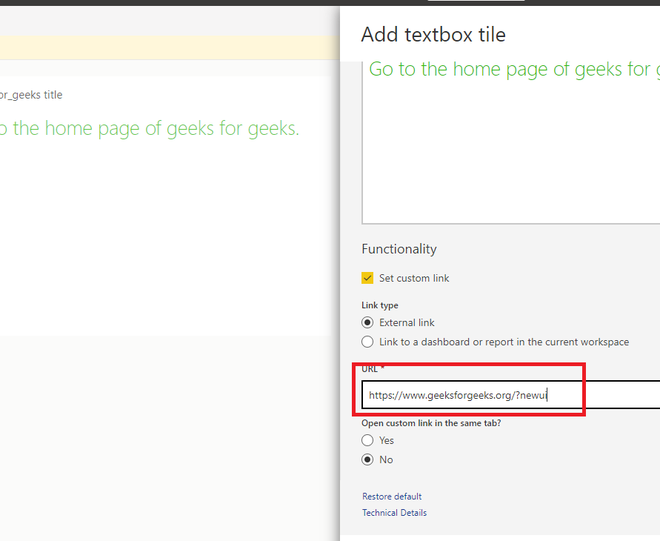Click the empty gray area below the dashboard tile
The width and height of the screenshot is (660, 541).
point(170,430)
